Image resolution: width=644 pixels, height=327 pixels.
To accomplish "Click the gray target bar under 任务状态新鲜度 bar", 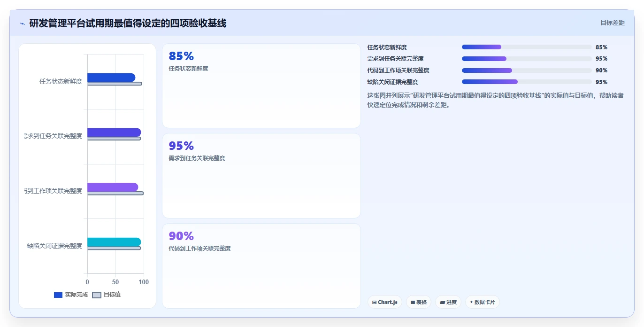I will coord(115,84).
